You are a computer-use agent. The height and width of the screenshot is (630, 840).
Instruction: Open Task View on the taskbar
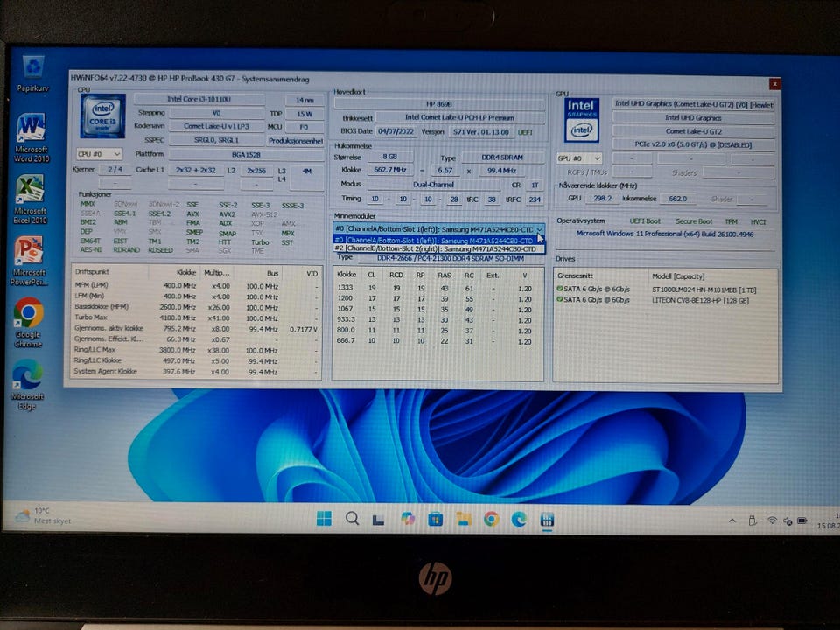pos(379,519)
